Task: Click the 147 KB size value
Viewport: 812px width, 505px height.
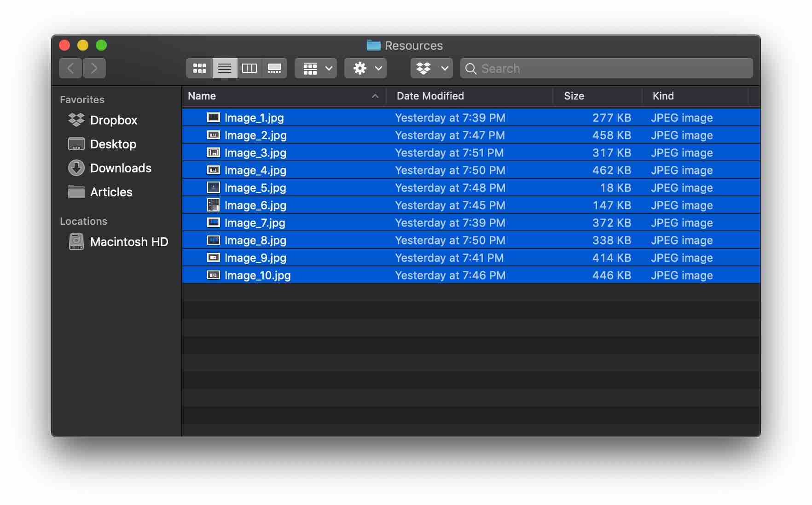Action: (x=611, y=205)
